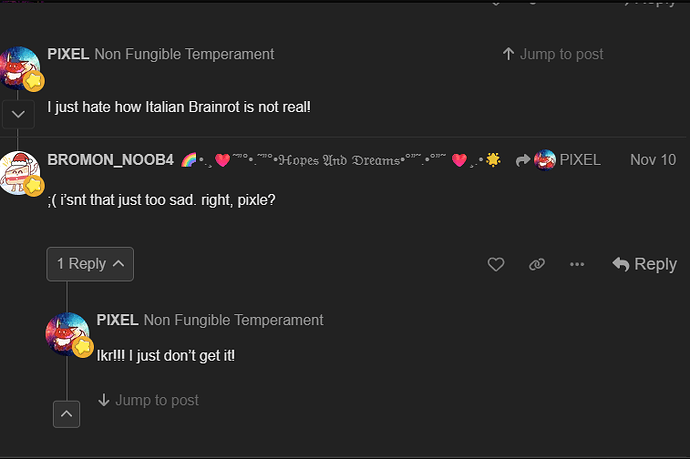Click the small PIXEL avatar in the in-reply-to indicator

click(545, 160)
